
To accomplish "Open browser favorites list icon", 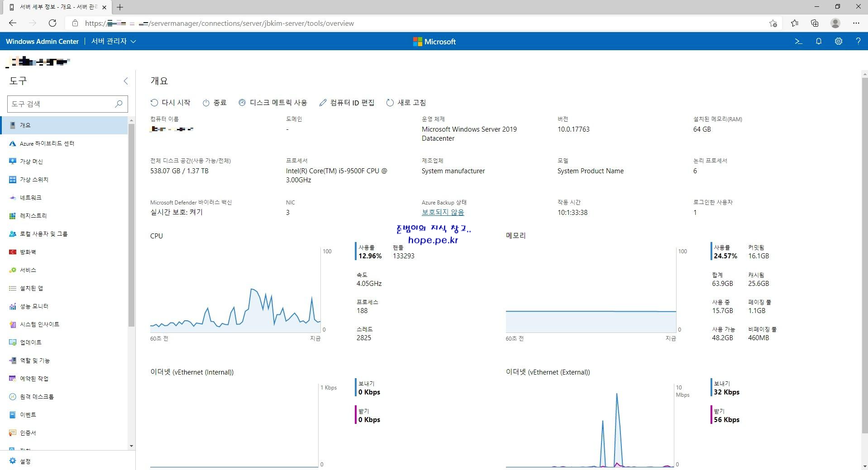I will pyautogui.click(x=795, y=23).
